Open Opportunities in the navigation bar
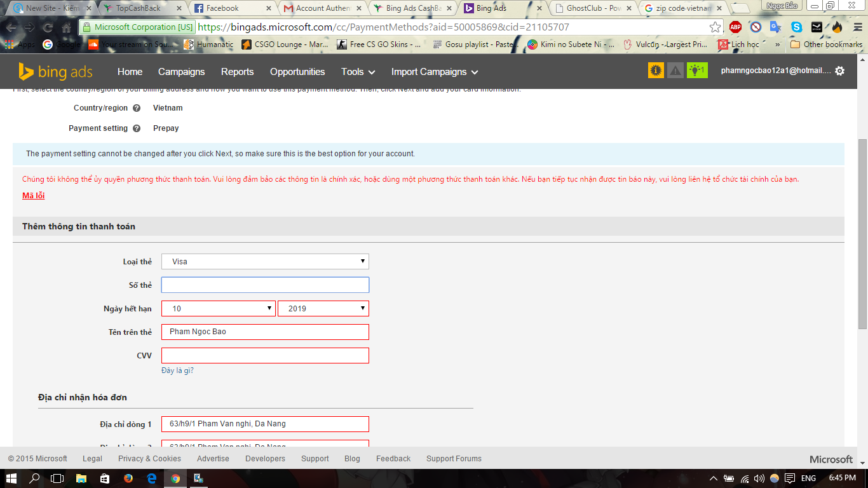Image resolution: width=868 pixels, height=488 pixels. 297,72
